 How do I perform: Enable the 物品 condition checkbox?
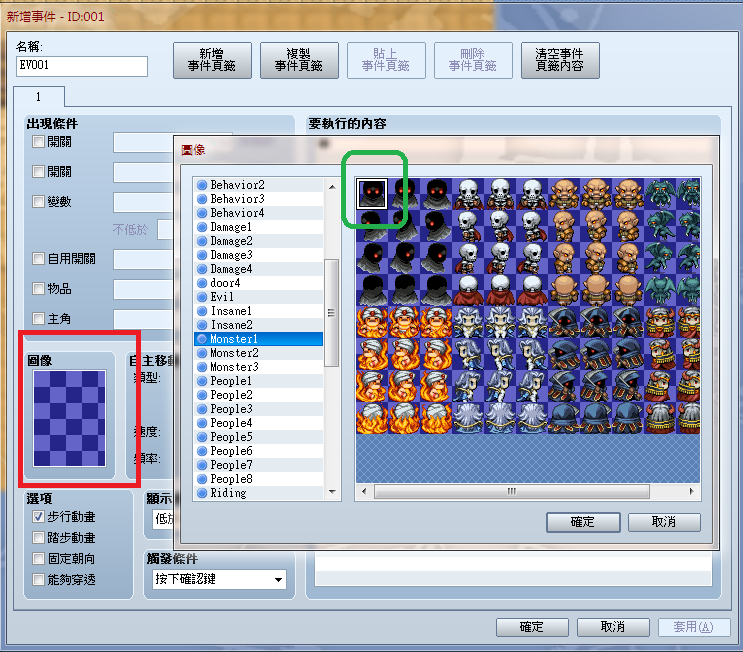click(x=38, y=289)
